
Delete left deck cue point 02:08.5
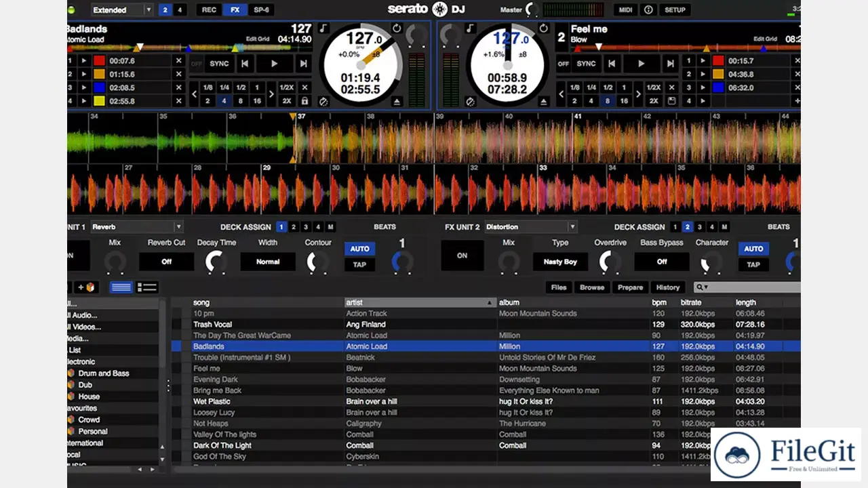pos(179,87)
